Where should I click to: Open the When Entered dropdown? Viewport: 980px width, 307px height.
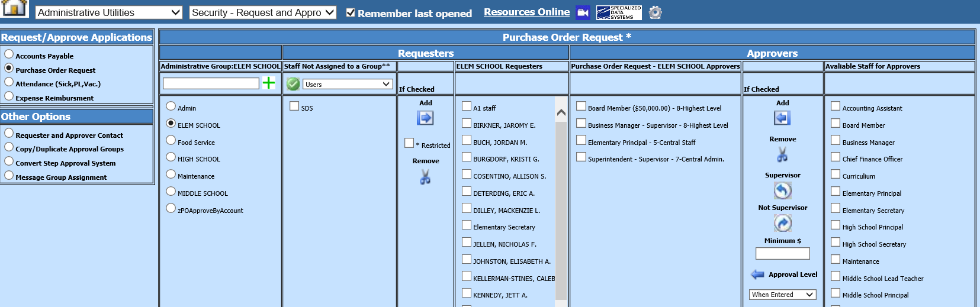coord(782,295)
